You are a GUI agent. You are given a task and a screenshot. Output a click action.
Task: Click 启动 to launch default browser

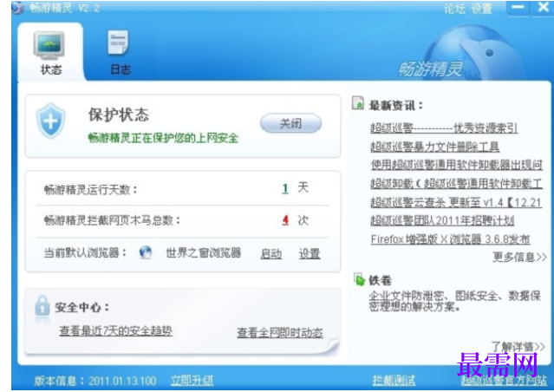pyautogui.click(x=271, y=254)
